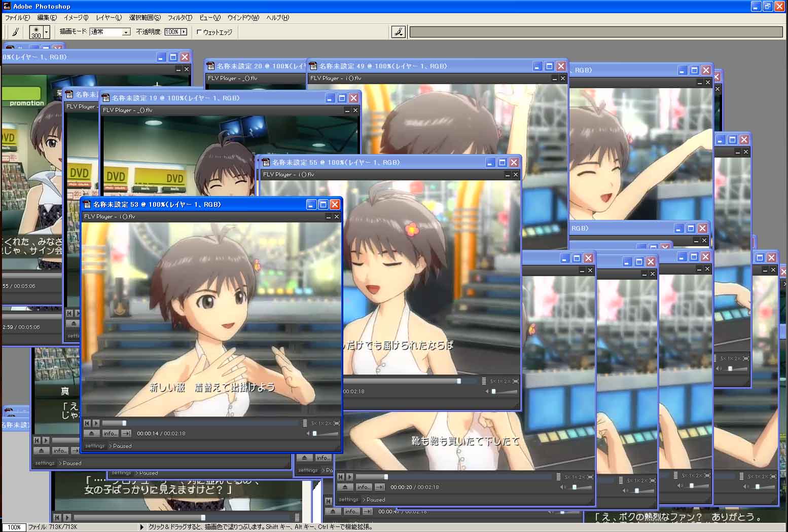Click playlist bars icon in the player showing 00:00:20
Screen dimensions: 788x532
tap(558, 477)
